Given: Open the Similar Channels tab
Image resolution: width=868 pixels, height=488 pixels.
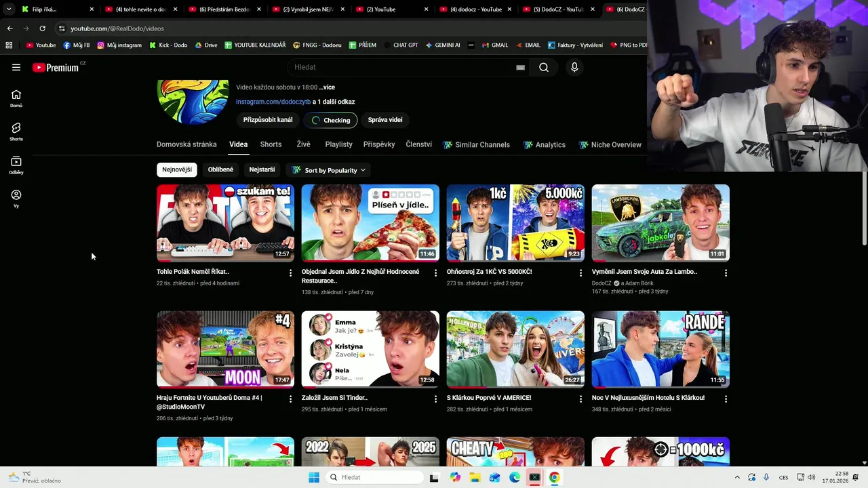Looking at the screenshot, I should 476,144.
